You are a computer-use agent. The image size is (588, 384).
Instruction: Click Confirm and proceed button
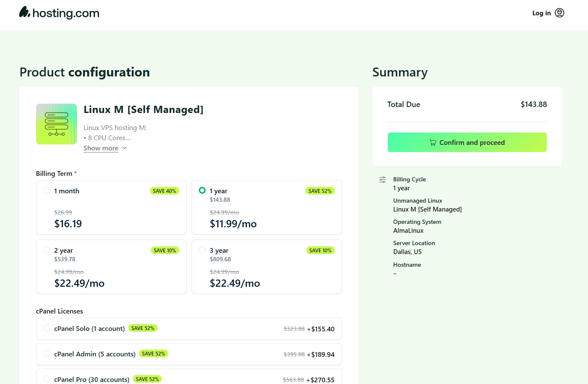coord(467,142)
